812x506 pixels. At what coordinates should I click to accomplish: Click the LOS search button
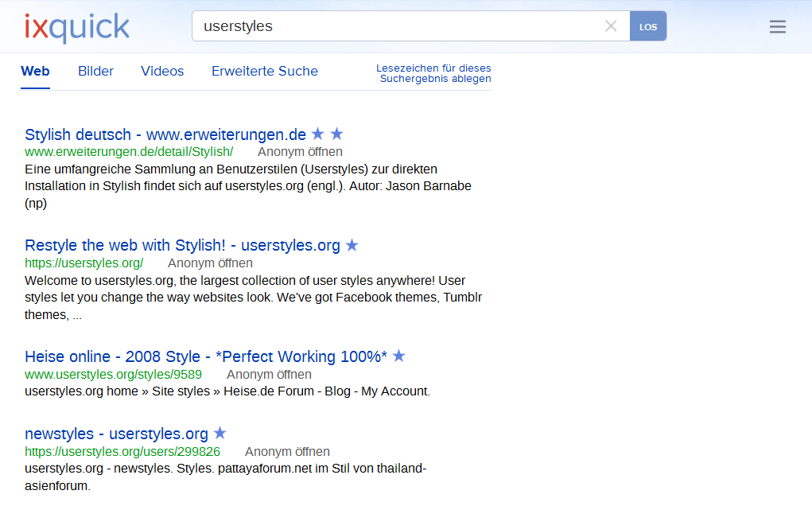[x=648, y=26]
